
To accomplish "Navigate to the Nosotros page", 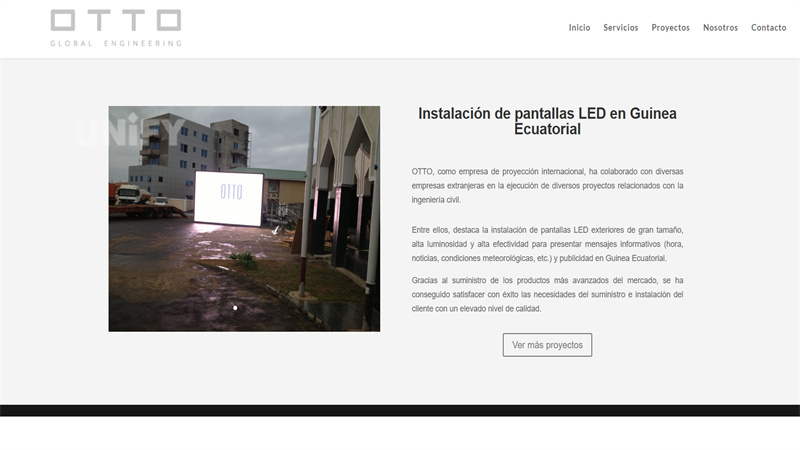I will point(720,28).
